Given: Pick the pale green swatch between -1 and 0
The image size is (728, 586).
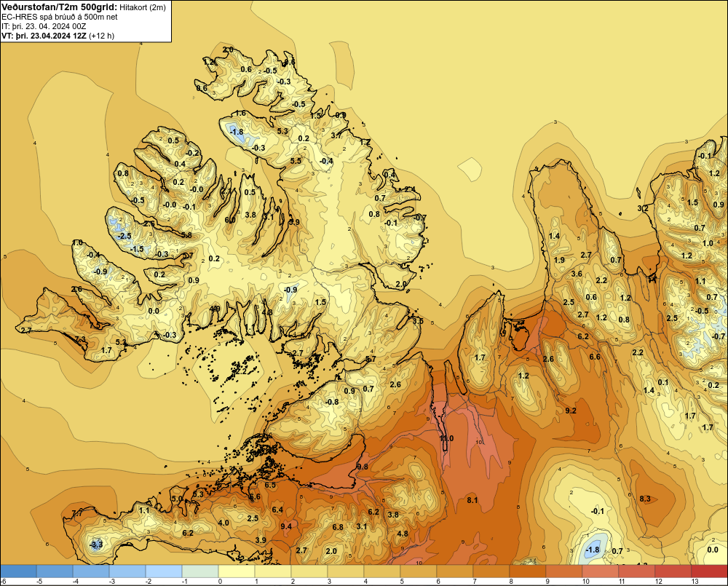Looking at the screenshot, I should click(x=200, y=571).
